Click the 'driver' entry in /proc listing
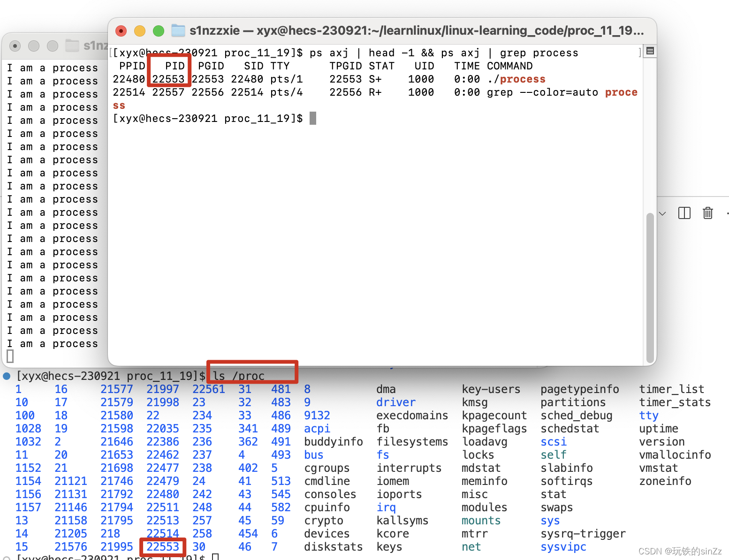 point(396,402)
